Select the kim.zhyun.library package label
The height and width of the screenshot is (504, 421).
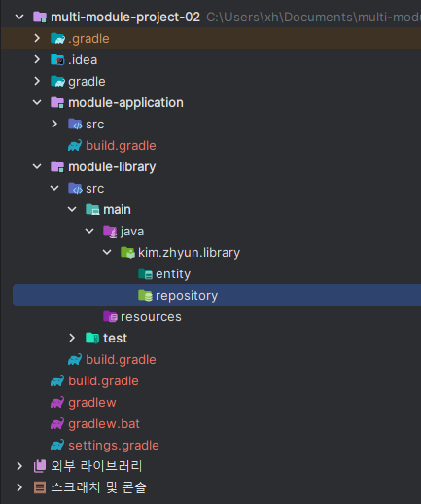tap(189, 253)
